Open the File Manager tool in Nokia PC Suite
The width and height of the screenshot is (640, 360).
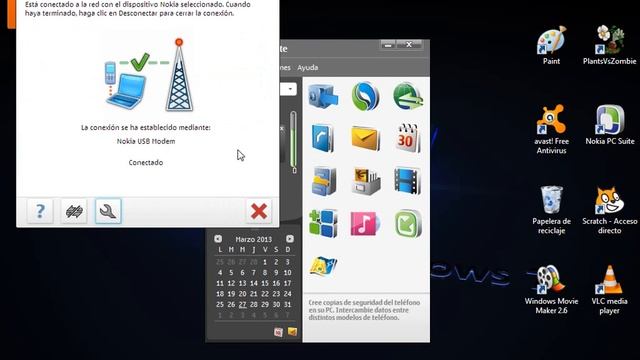323,181
